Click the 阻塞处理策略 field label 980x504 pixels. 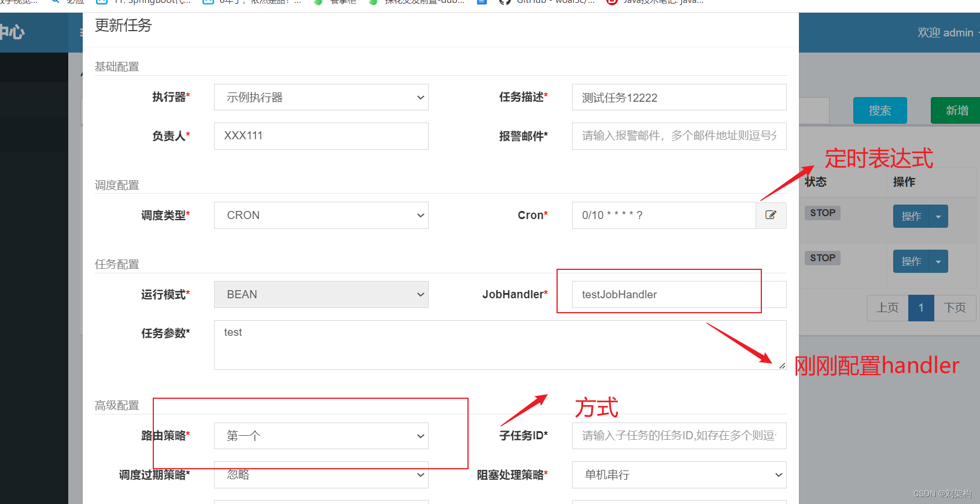(512, 475)
